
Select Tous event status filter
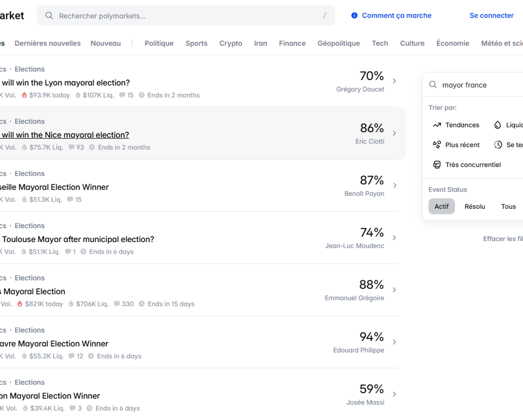pyautogui.click(x=508, y=207)
